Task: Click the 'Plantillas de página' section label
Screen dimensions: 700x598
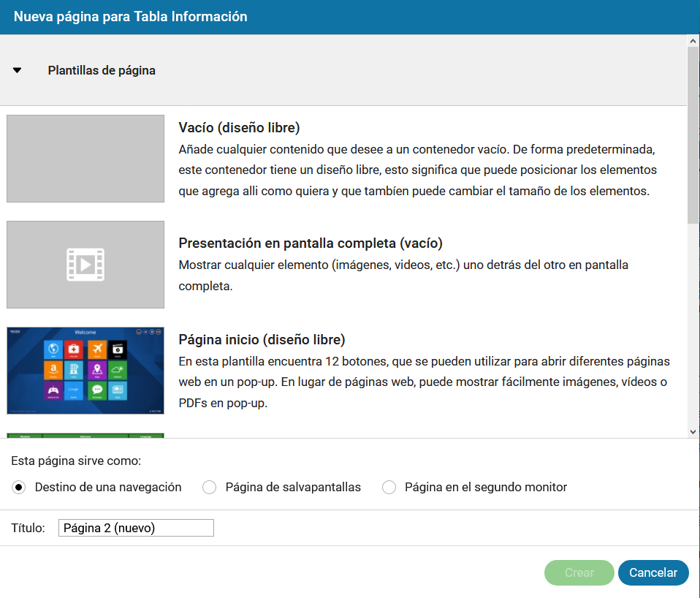Action: pyautogui.click(x=102, y=71)
